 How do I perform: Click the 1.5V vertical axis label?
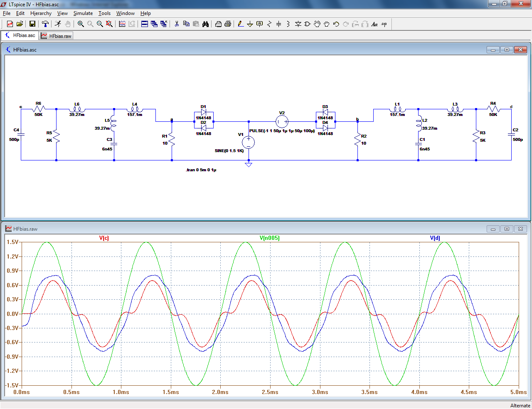[12, 242]
